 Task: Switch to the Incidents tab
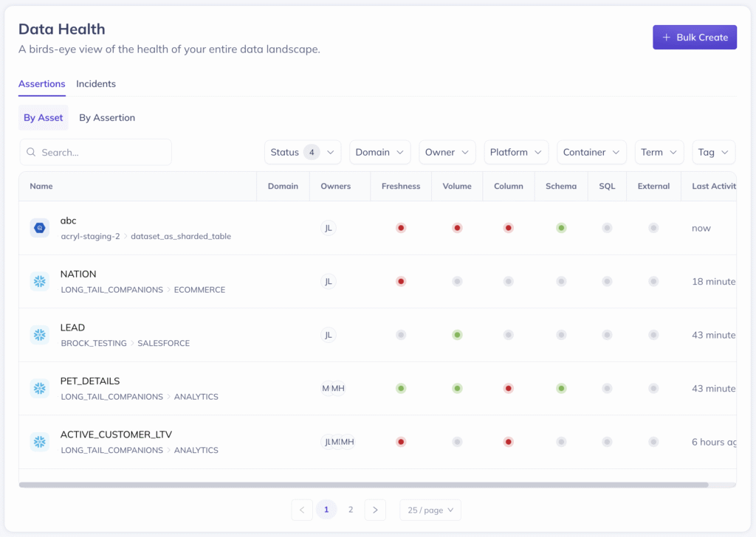95,83
